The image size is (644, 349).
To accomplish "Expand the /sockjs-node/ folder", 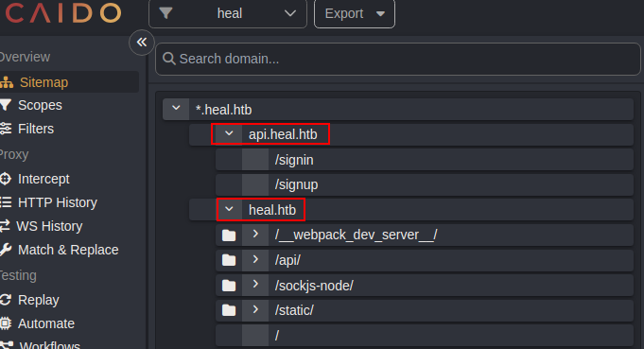I will (255, 285).
